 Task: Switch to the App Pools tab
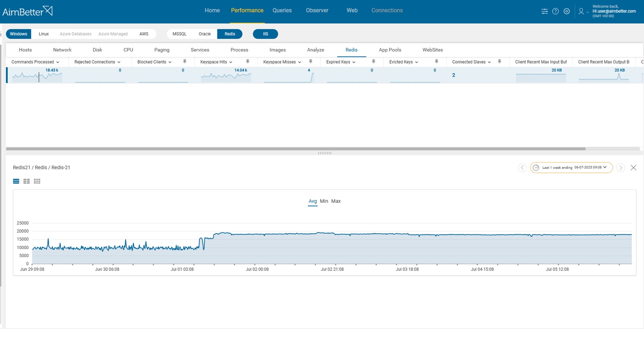point(390,50)
